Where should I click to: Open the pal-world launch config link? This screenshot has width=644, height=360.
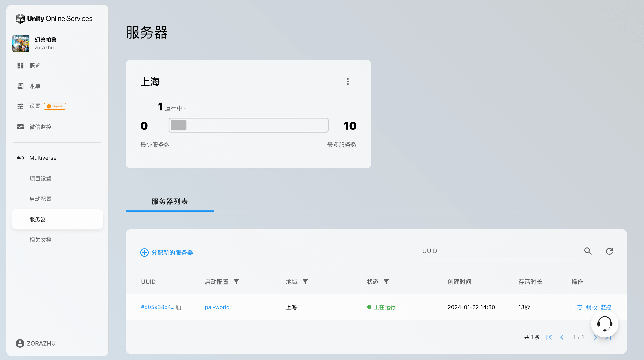click(x=217, y=307)
